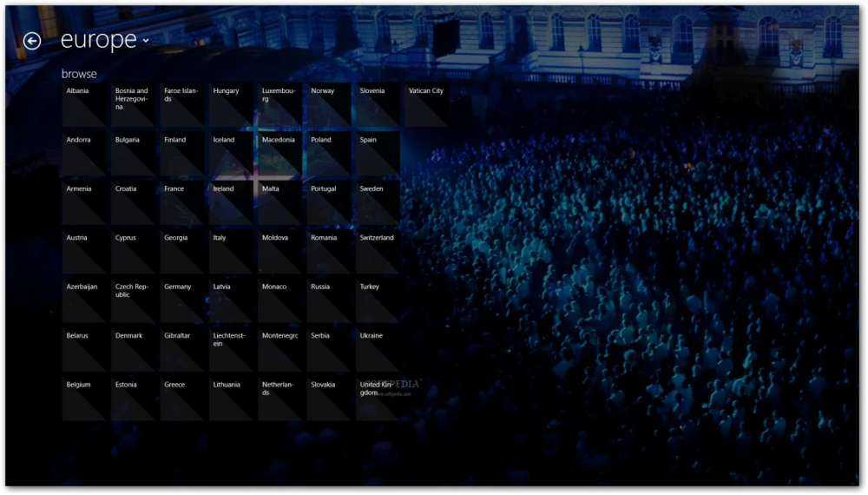Expand the europe region dropdown chevron
The image size is (868, 495).
click(146, 41)
